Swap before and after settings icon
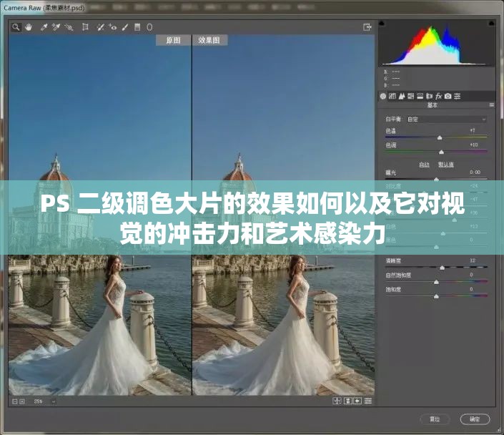504x435 pixels. point(347,401)
